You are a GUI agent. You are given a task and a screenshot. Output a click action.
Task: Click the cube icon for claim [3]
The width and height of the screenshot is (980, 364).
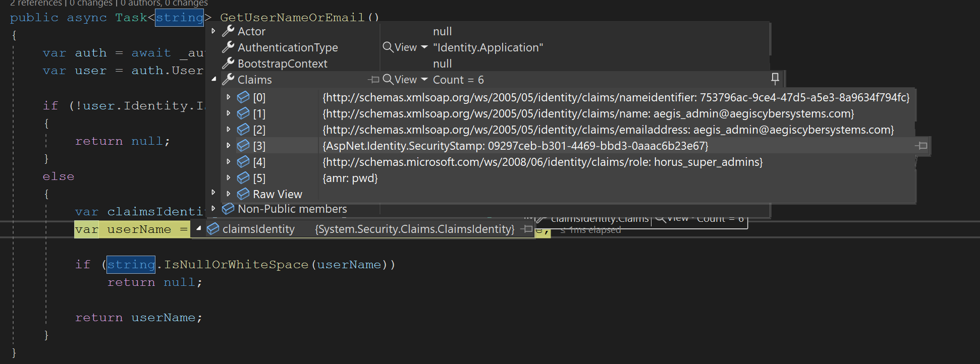(x=243, y=145)
